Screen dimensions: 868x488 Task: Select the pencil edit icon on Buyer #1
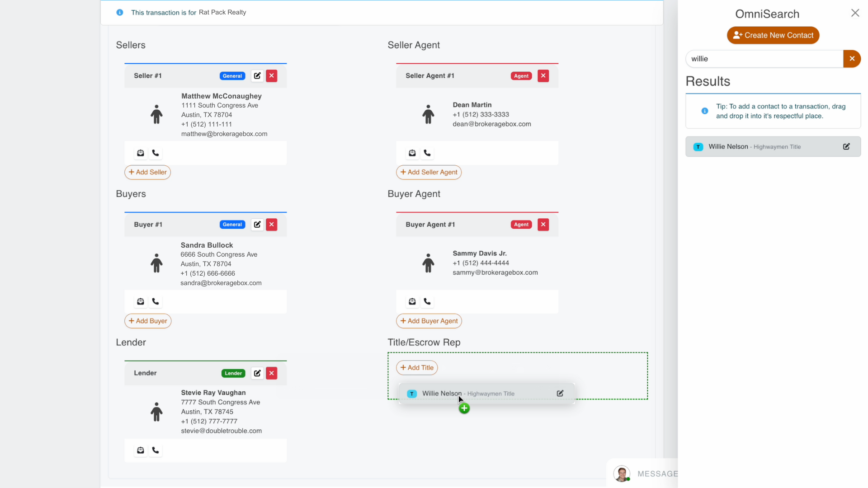[x=257, y=224]
